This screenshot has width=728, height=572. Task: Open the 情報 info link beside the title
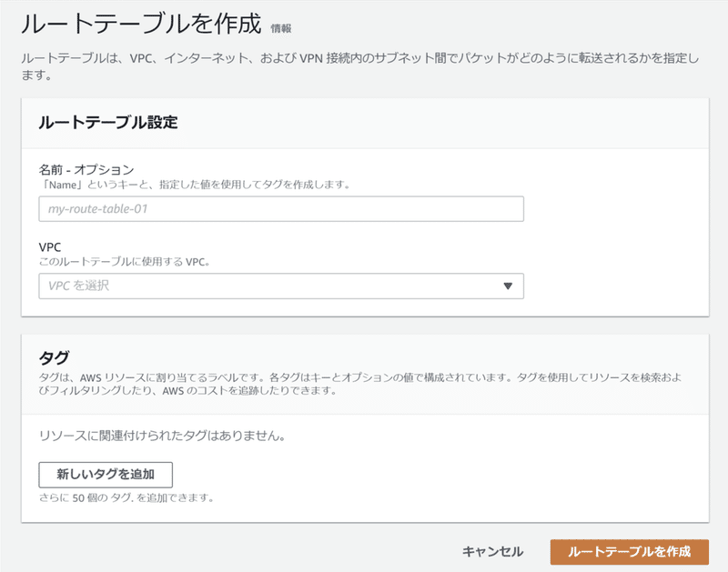[x=281, y=29]
